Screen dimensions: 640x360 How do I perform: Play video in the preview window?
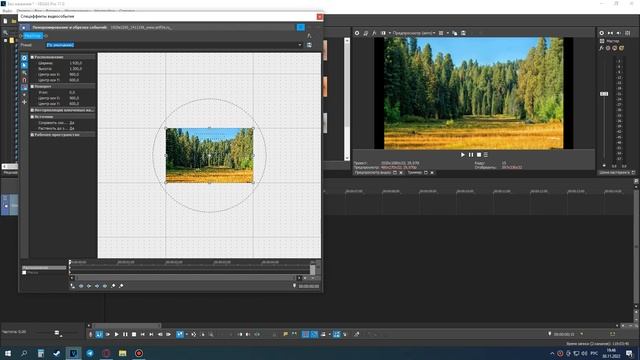[x=462, y=155]
